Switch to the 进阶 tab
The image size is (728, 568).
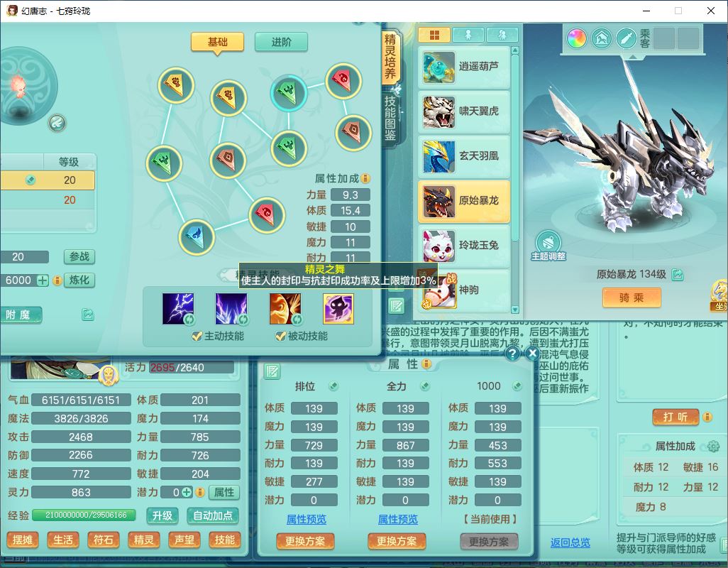coord(281,42)
